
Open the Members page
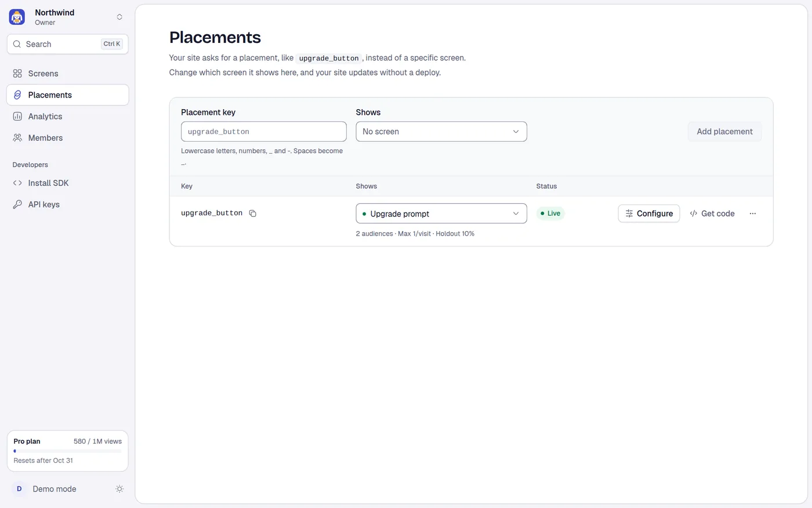(67, 138)
